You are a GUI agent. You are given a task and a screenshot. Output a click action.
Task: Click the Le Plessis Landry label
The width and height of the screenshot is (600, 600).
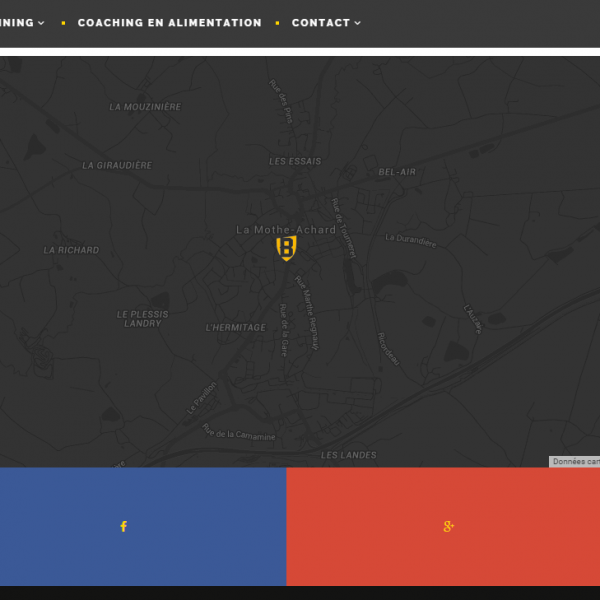[x=142, y=319]
